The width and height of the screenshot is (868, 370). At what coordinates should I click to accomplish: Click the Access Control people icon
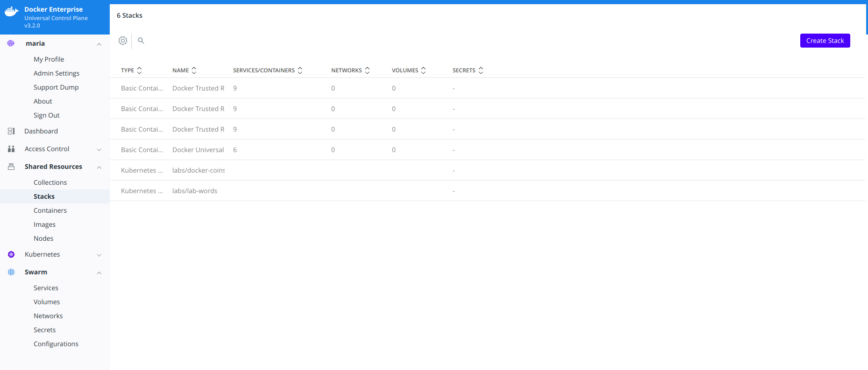[11, 149]
